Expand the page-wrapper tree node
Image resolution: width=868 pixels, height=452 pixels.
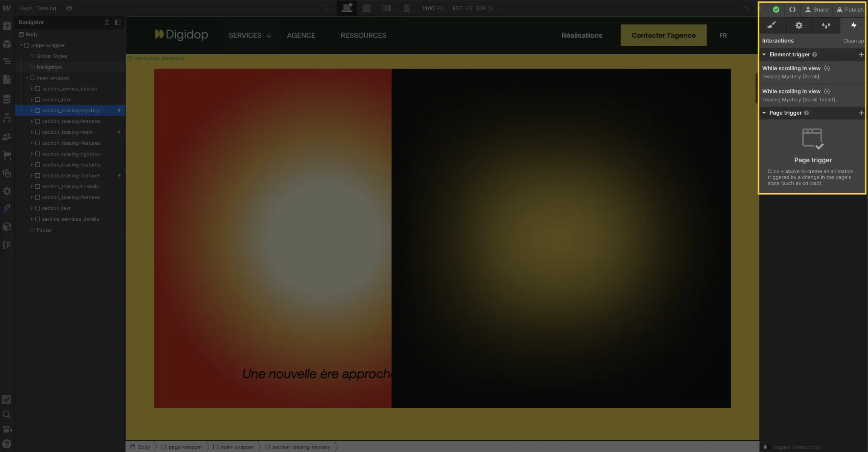[x=22, y=45]
